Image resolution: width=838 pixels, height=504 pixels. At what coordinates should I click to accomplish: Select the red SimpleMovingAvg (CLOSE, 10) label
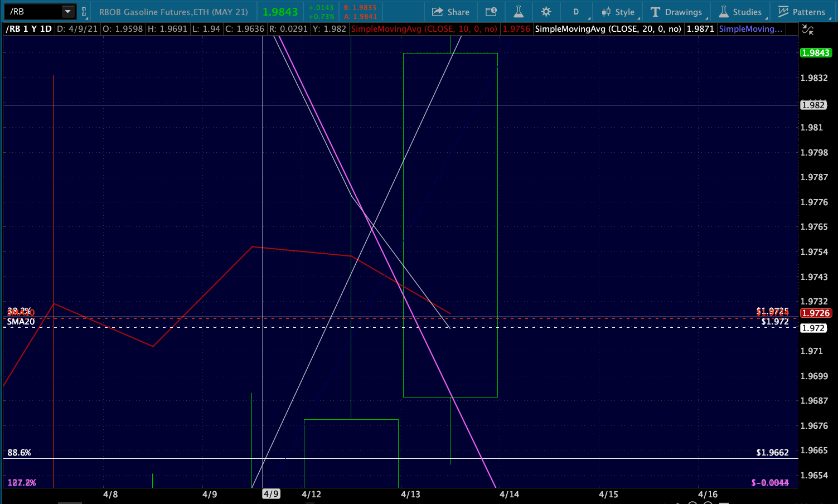(424, 28)
